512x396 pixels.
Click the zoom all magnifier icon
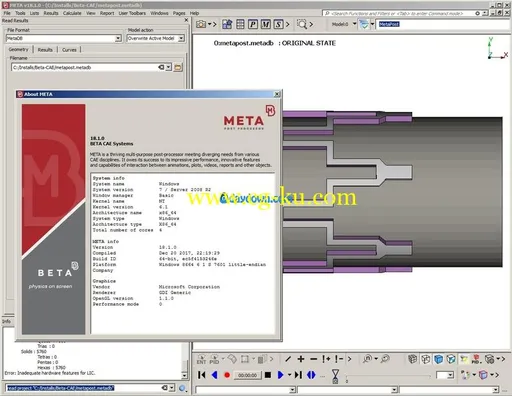point(367,359)
